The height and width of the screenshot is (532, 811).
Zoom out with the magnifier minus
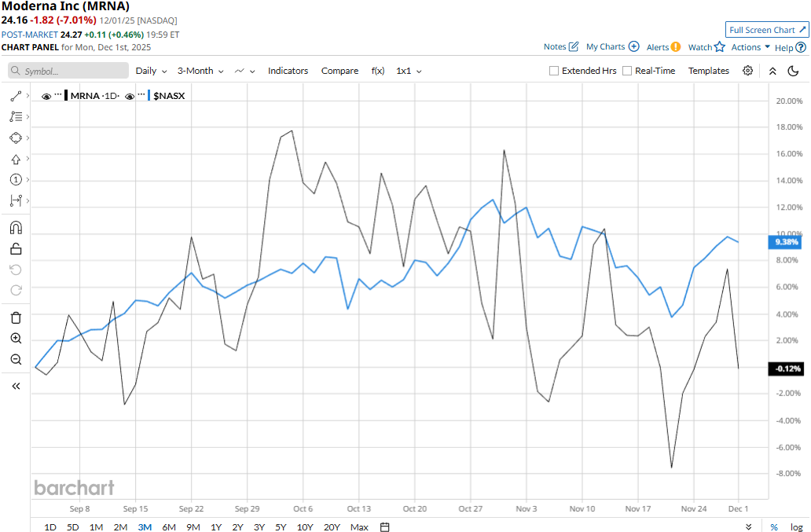16,359
